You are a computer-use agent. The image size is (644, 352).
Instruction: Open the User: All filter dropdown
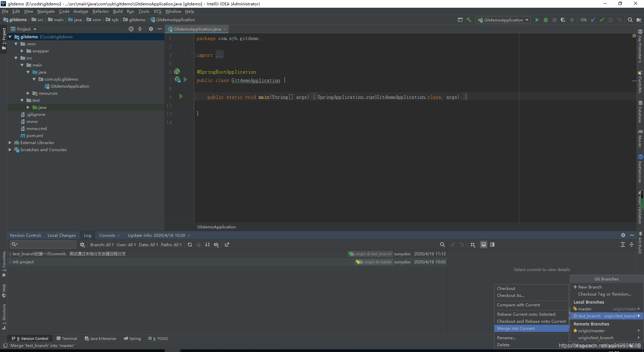pos(126,245)
